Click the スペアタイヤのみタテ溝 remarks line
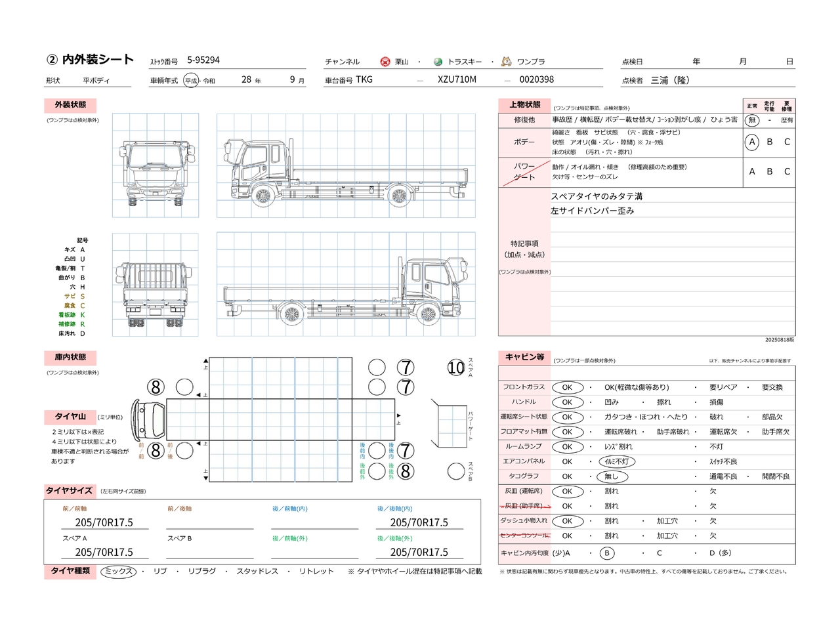The image size is (840, 630). 597,196
